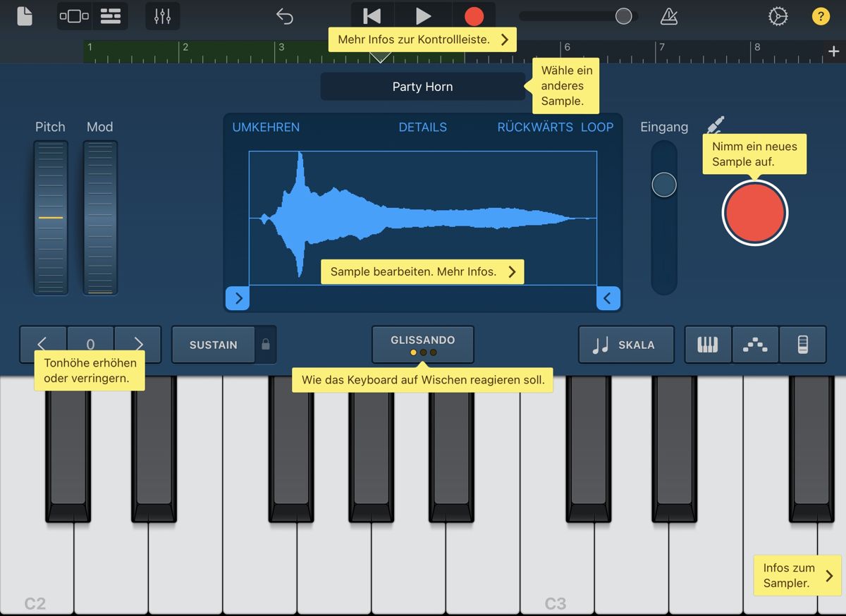Open song settings gear icon
This screenshot has width=846, height=616.
(x=778, y=16)
